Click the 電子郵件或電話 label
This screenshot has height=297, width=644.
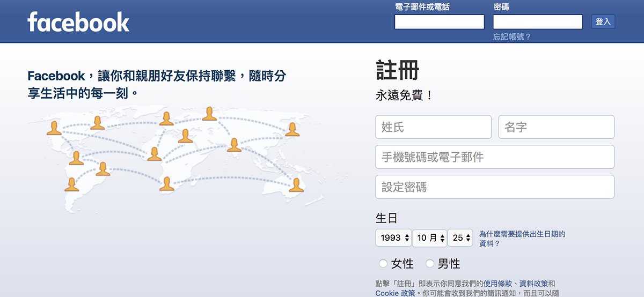click(x=422, y=7)
